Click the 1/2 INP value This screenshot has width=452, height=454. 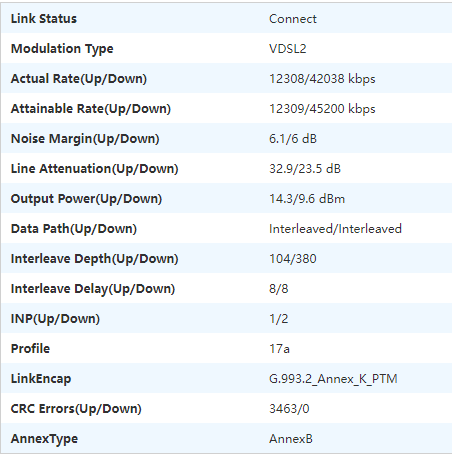278,319
